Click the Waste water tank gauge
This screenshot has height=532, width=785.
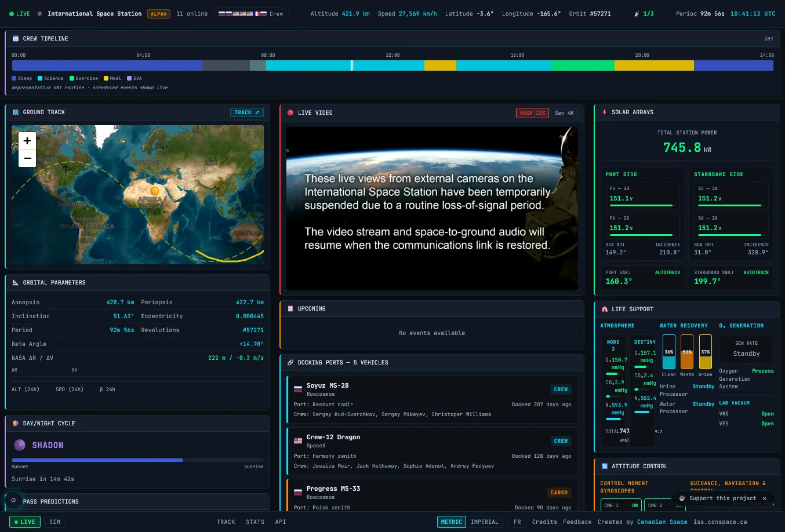point(687,352)
